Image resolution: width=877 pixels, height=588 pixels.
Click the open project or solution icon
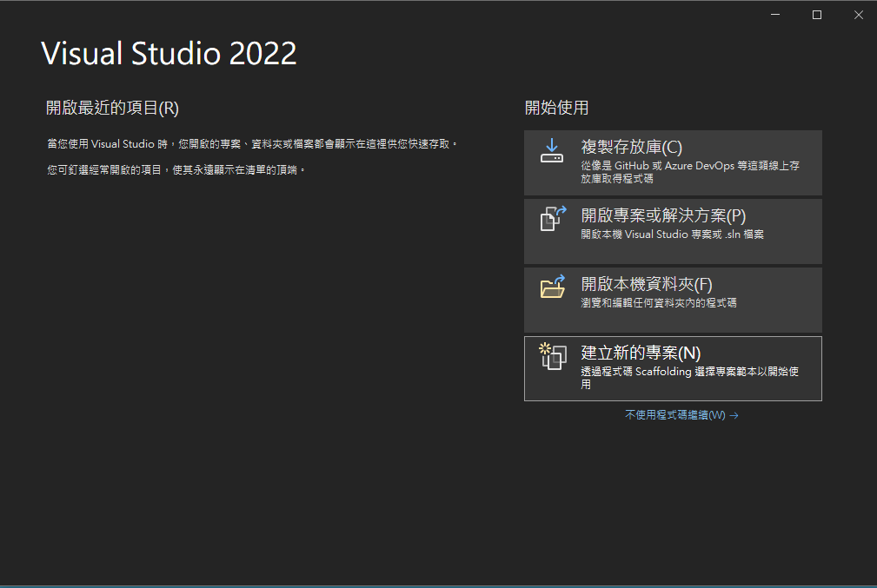[x=553, y=219]
